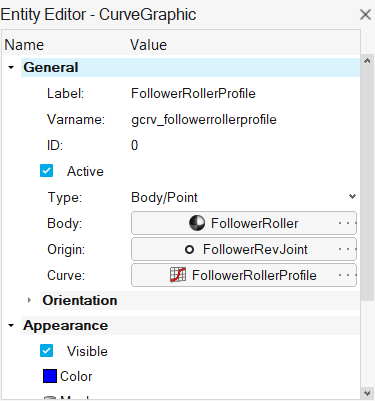This screenshot has width=375, height=401.
Task: Click the FollowerRoller body selector button
Action: tap(244, 223)
